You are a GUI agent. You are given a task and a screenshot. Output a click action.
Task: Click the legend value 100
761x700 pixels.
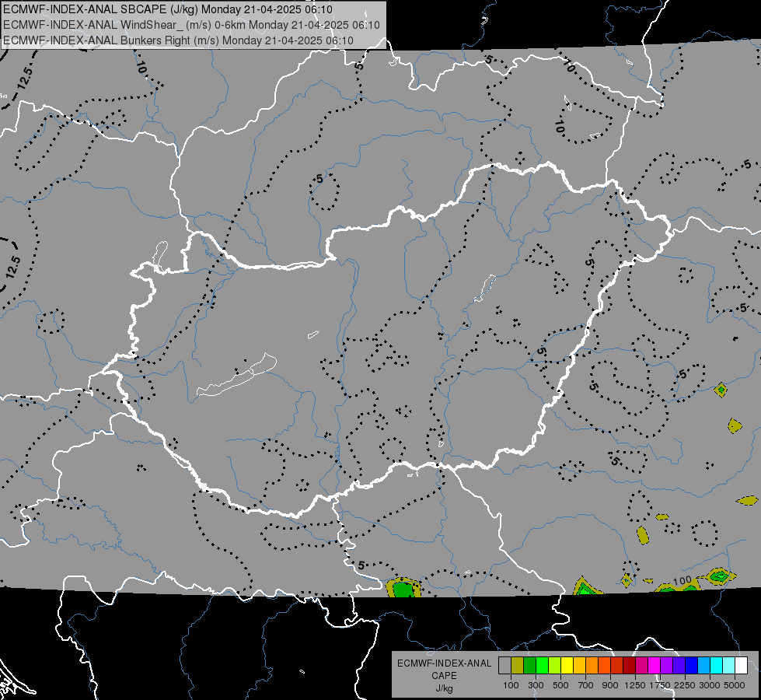pos(511,685)
